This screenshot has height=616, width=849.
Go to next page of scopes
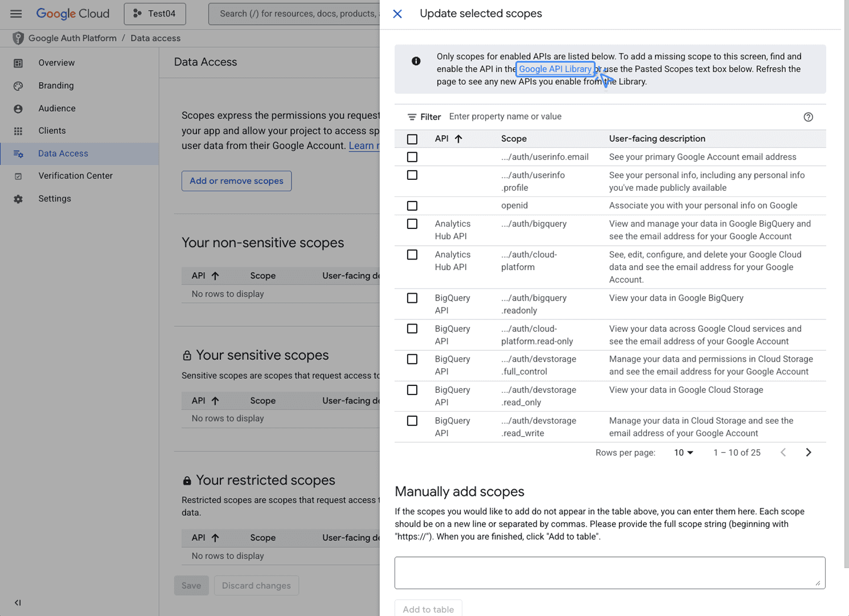(x=808, y=453)
